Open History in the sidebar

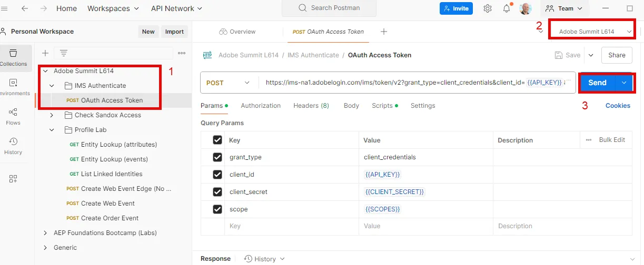13,146
